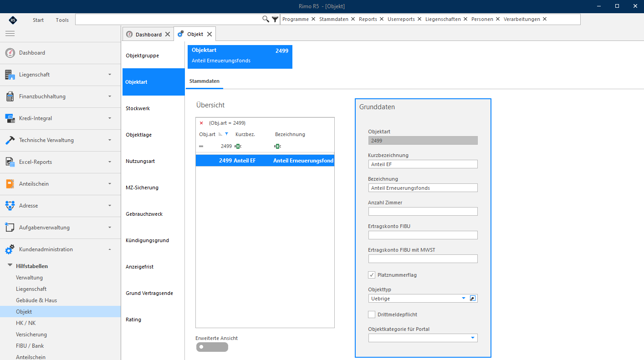The width and height of the screenshot is (644, 360).
Task: Remove the Programme search tag
Action: [x=313, y=19]
